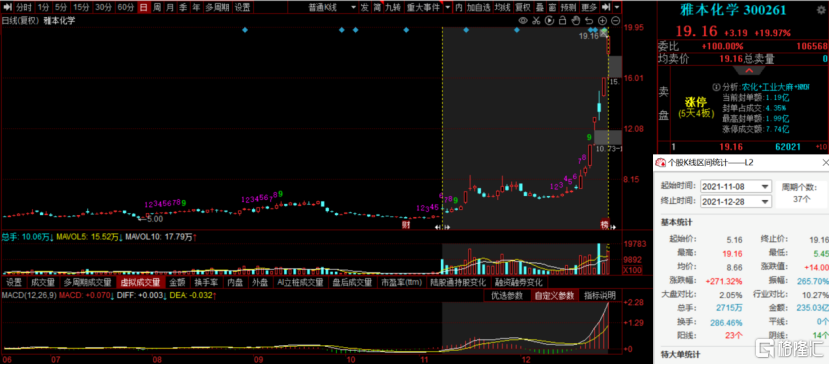Screen dimensions: 830x365
Task: Switch to the 周 weekly period tab
Action: [157, 7]
